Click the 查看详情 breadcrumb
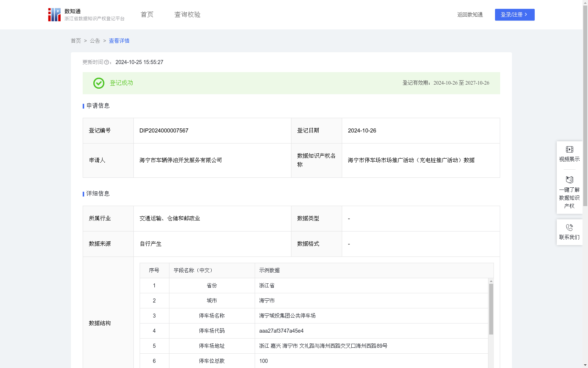588x368 pixels. coord(119,41)
